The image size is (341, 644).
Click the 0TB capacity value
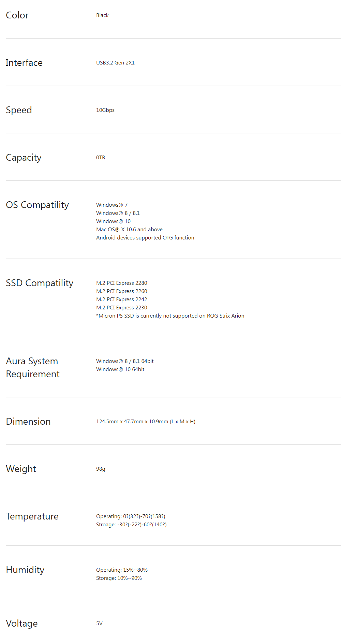click(x=100, y=158)
